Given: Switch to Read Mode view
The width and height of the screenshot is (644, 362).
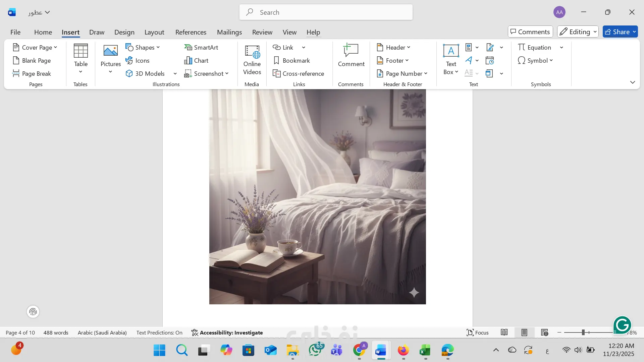Looking at the screenshot, I should click(x=504, y=333).
